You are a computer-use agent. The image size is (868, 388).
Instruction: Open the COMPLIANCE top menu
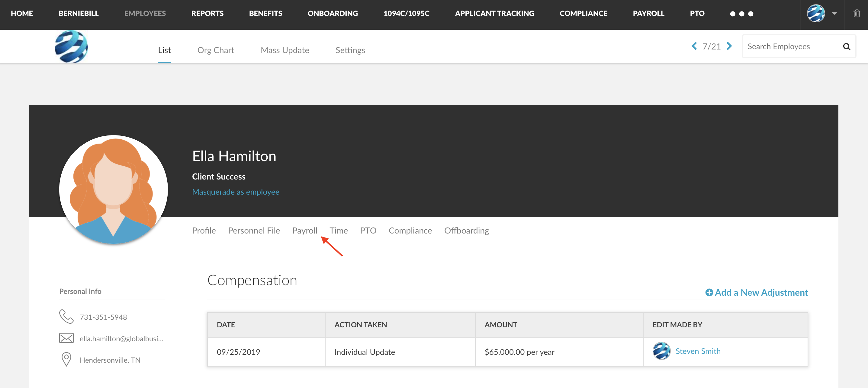pos(583,14)
